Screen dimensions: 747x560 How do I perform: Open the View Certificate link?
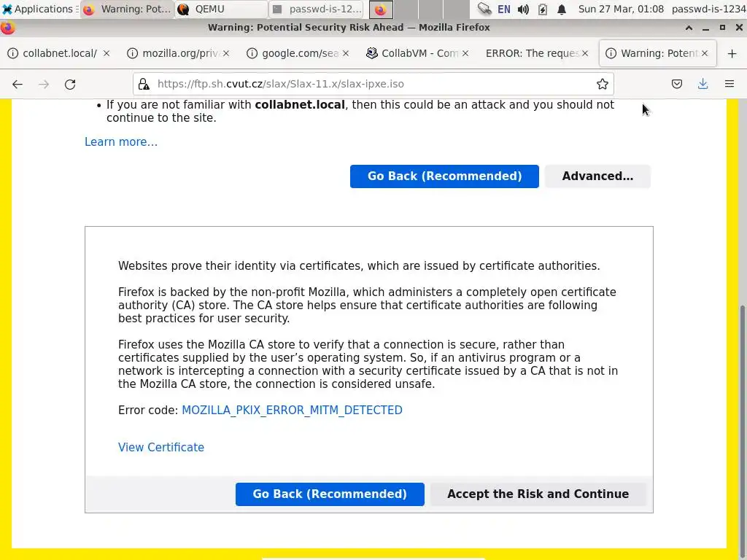tap(161, 447)
